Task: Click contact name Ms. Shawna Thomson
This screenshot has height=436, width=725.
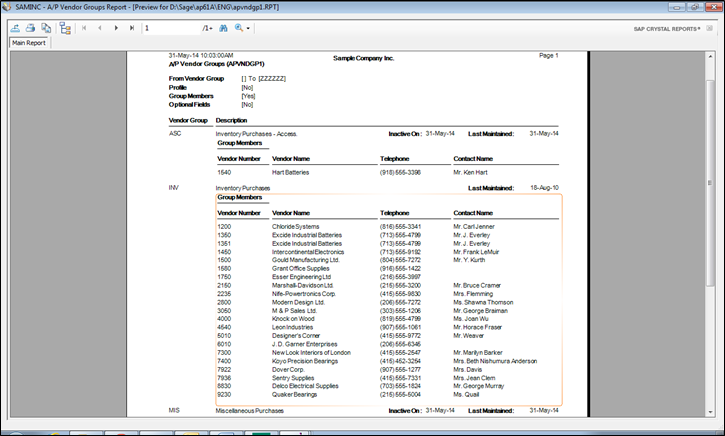Action: (483, 302)
